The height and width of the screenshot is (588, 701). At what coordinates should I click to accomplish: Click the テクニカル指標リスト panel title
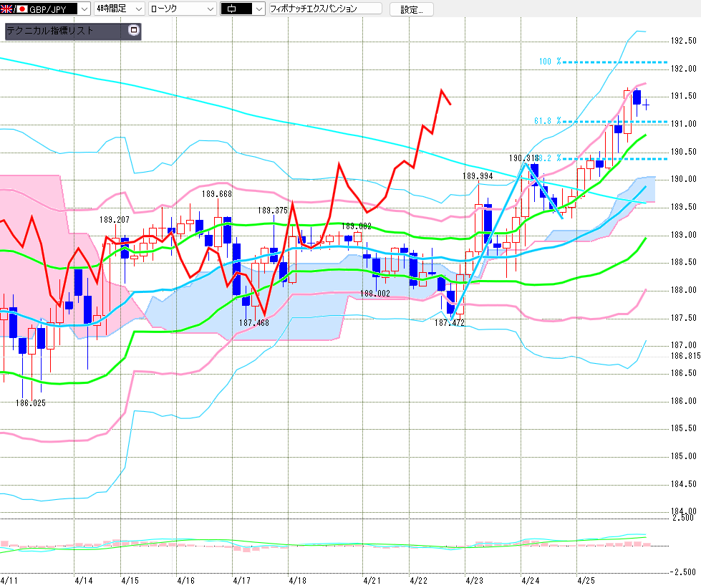click(49, 30)
